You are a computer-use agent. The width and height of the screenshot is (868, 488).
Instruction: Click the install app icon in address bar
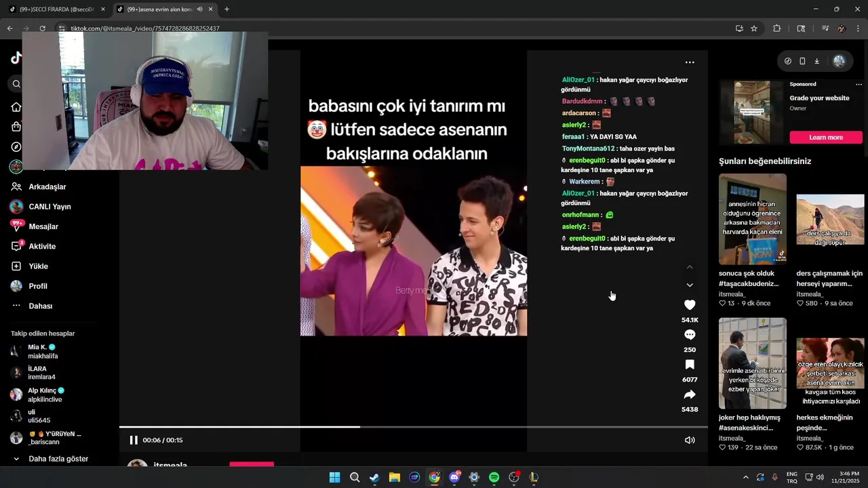point(739,28)
